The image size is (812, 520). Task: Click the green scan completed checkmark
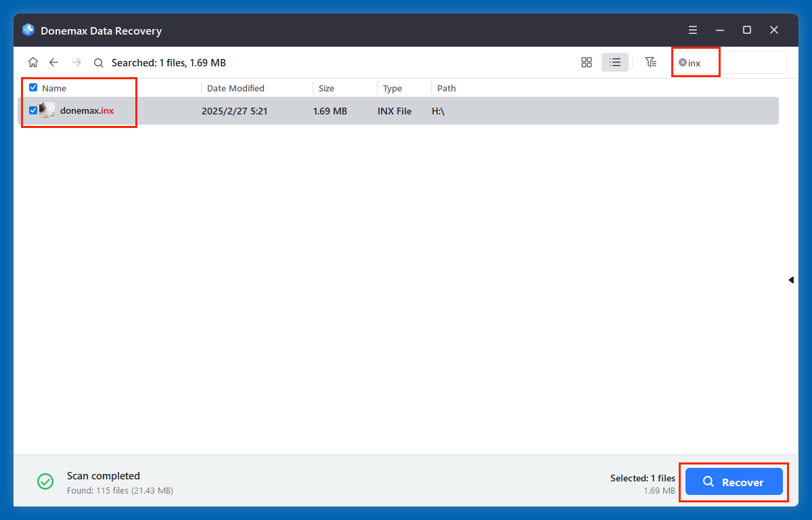coord(45,481)
